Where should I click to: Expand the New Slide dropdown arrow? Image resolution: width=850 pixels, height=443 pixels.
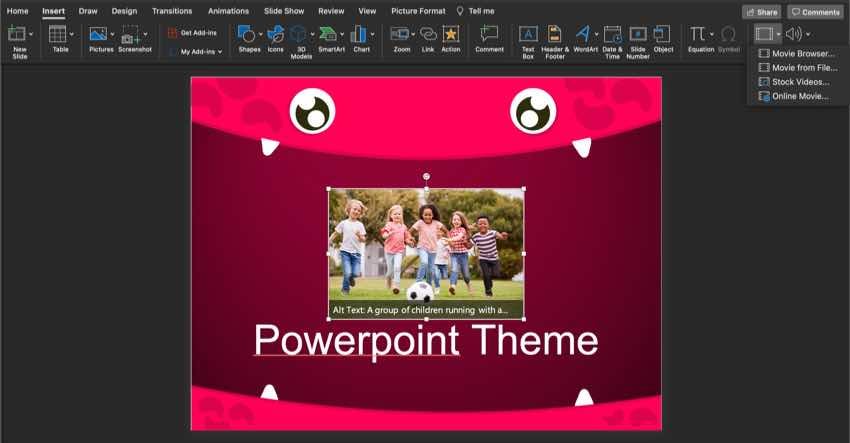tap(31, 34)
